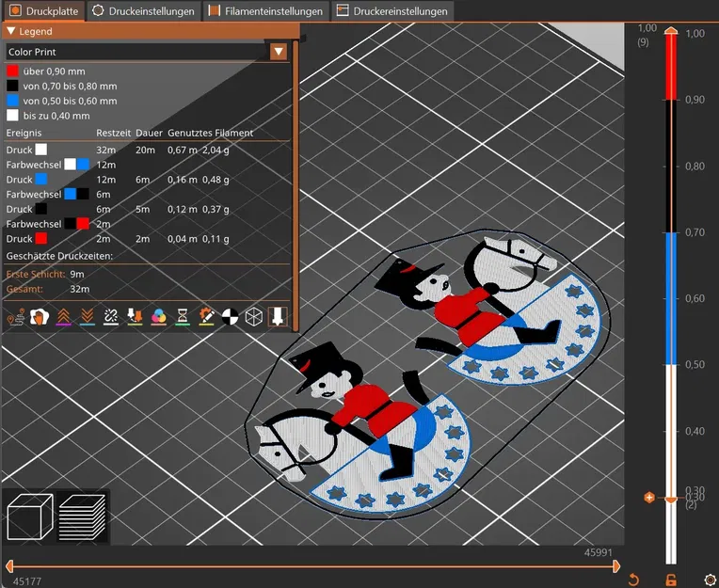The width and height of the screenshot is (719, 588).
Task: Click Erste Schicht time label
Action: coord(36,274)
